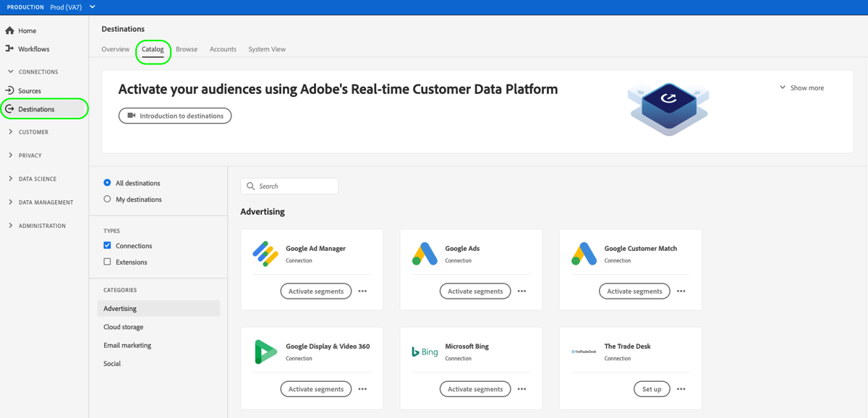Click Activate segments for Google Customer Match
868x418 pixels.
[x=634, y=291]
